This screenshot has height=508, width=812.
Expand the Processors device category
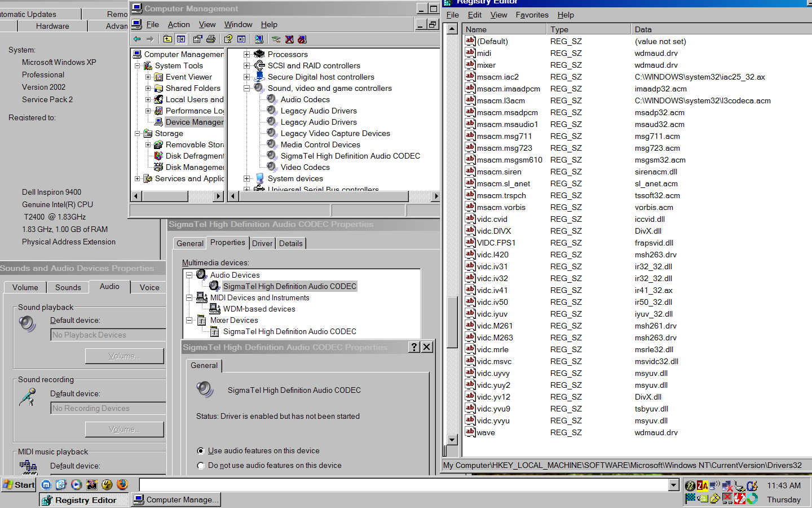pyautogui.click(x=246, y=54)
